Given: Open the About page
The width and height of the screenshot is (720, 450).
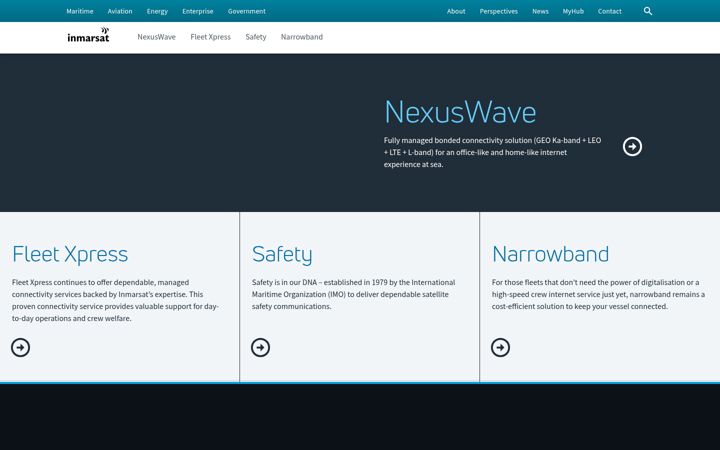Looking at the screenshot, I should 456,11.
